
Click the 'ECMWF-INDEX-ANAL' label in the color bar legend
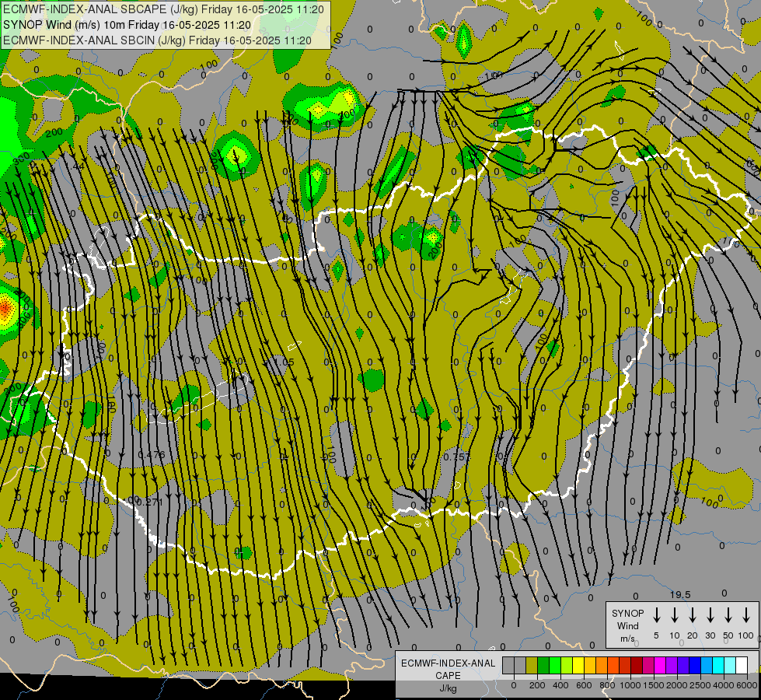pos(448,663)
